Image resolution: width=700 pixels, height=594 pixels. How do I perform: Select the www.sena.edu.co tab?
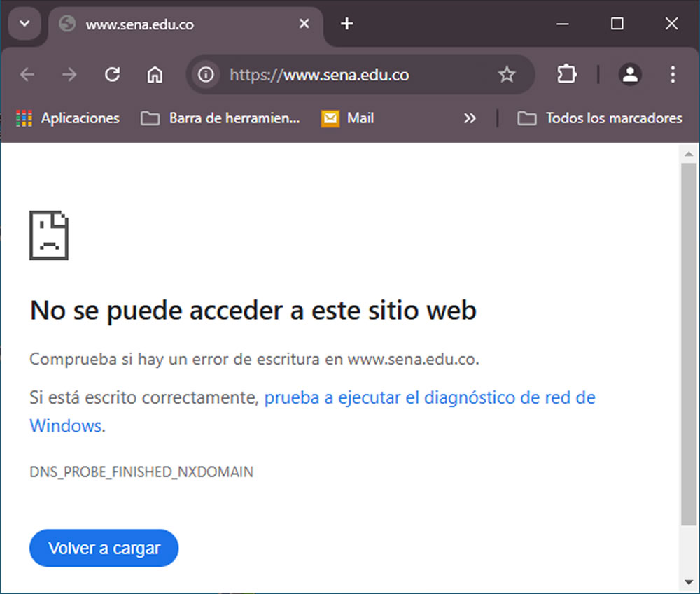tap(185, 24)
